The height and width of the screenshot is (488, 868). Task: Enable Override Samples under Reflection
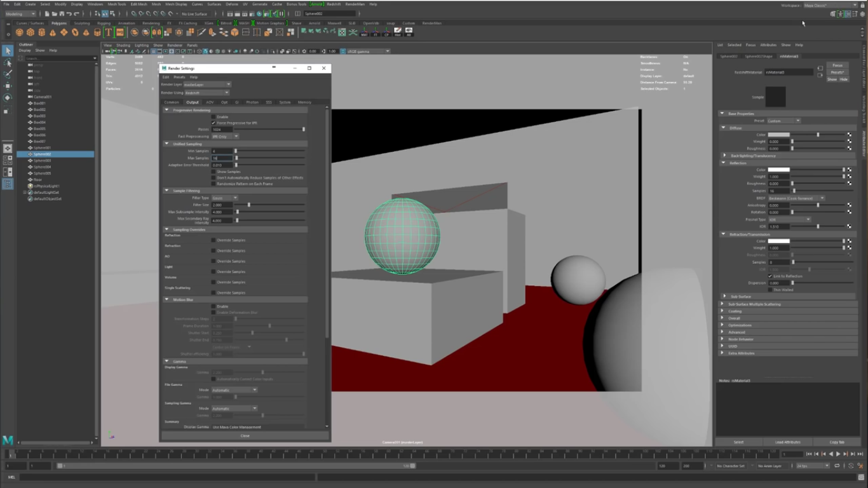tap(214, 240)
